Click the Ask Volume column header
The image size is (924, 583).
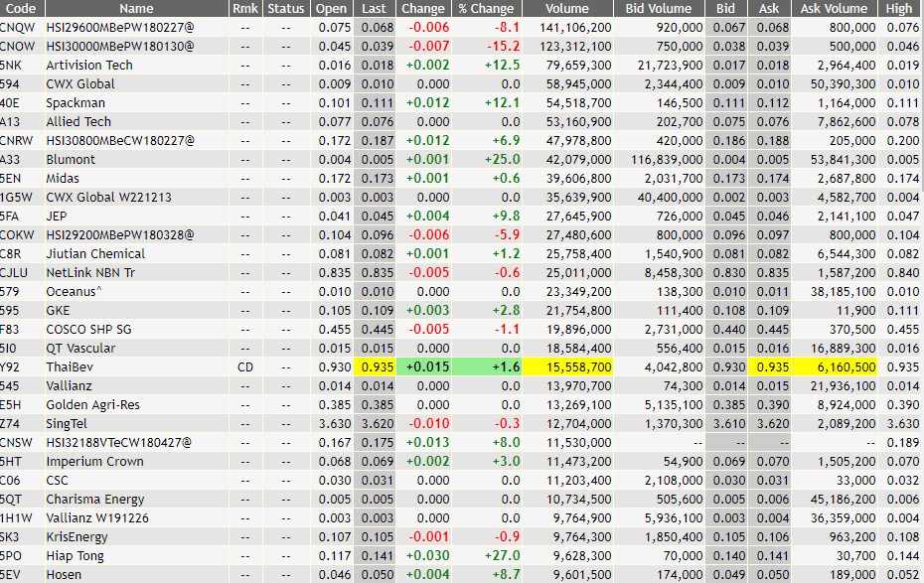(834, 8)
